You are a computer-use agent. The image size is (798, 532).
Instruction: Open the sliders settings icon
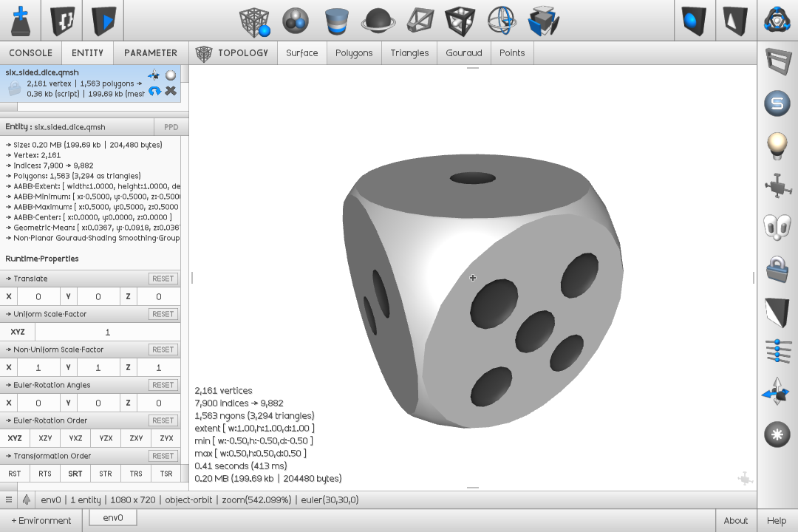tap(777, 350)
